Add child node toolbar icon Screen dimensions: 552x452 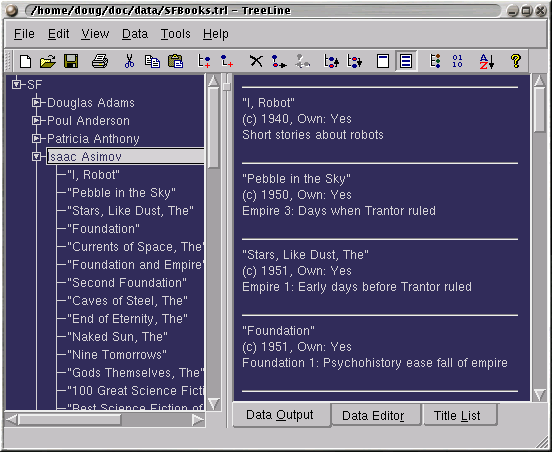click(x=227, y=62)
